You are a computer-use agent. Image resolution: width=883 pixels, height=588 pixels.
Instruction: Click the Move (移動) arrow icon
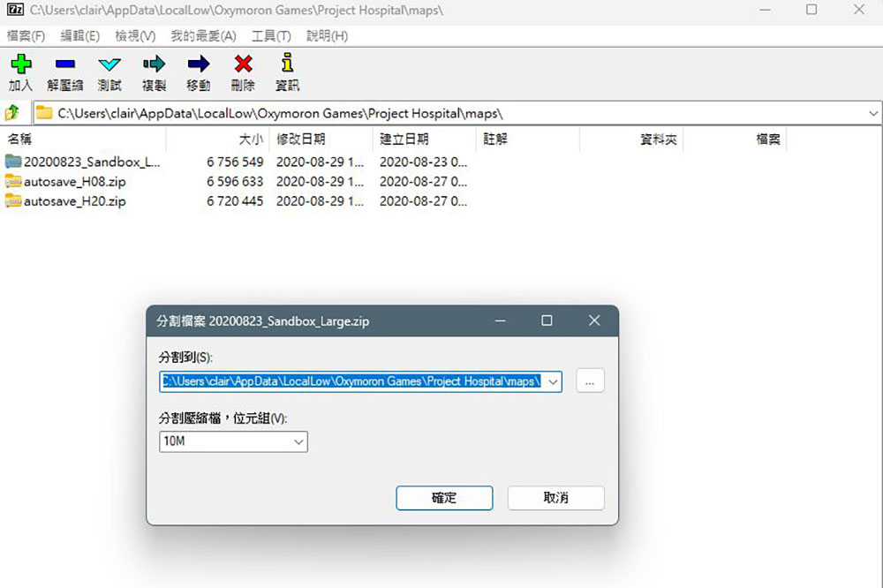pos(199,64)
